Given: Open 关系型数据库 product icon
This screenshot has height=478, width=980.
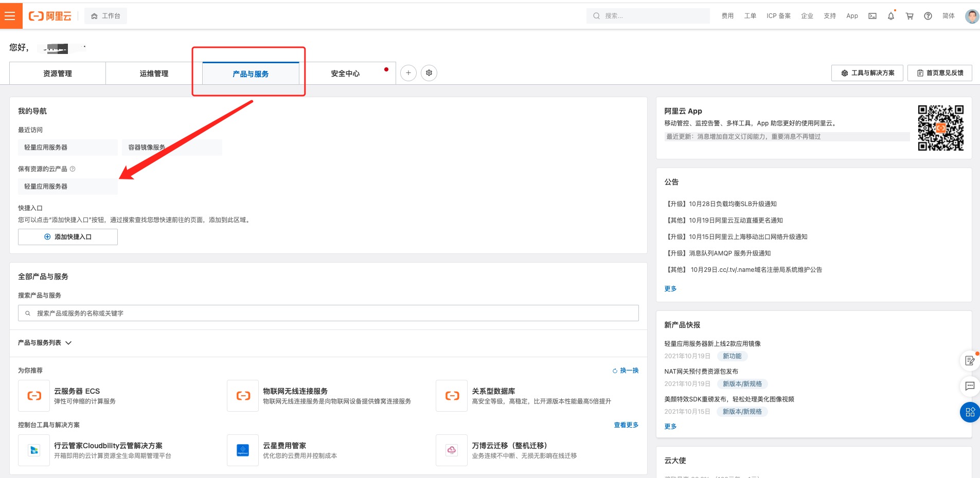Looking at the screenshot, I should (x=452, y=396).
